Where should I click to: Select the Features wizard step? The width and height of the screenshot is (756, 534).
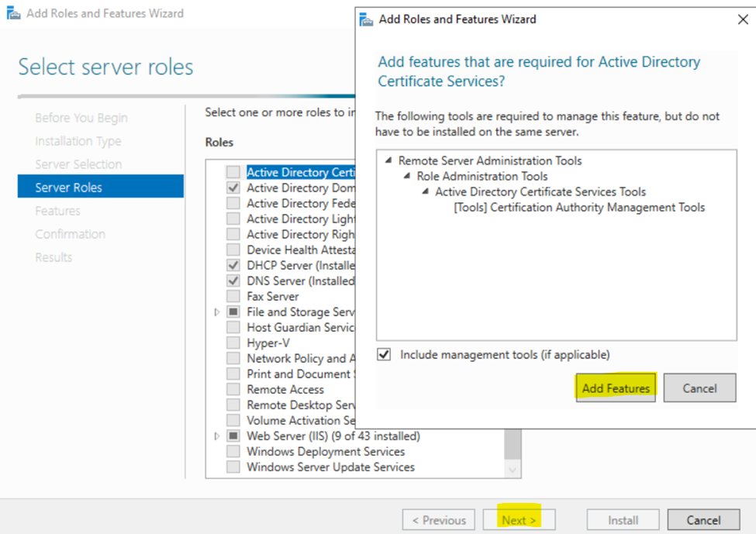click(x=58, y=211)
